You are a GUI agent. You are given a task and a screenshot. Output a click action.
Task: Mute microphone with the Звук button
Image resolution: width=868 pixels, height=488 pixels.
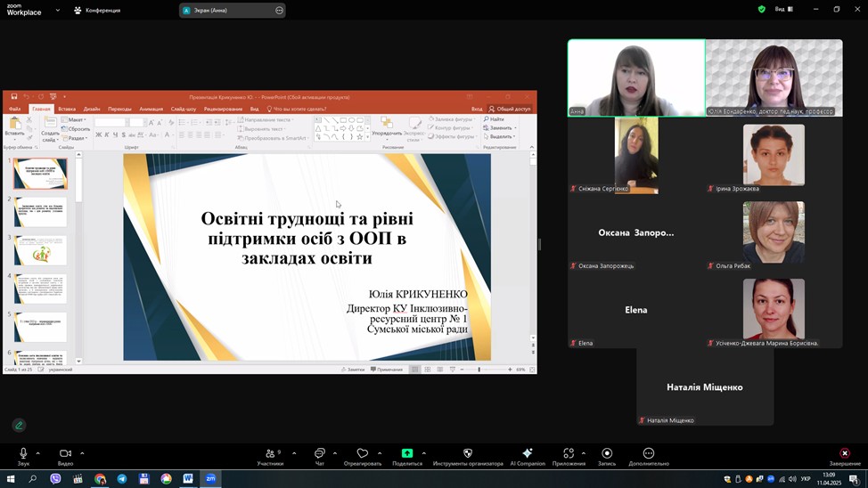[x=23, y=454]
